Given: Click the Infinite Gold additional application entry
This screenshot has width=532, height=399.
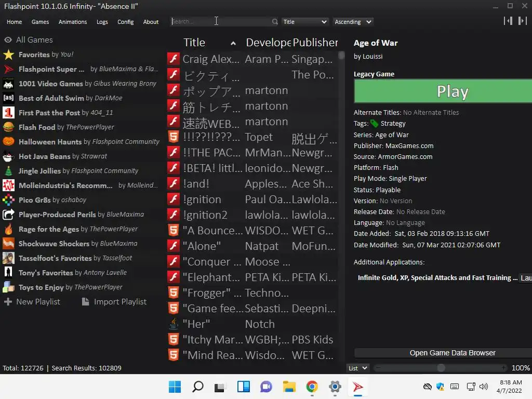Looking at the screenshot, I should coord(437,277).
